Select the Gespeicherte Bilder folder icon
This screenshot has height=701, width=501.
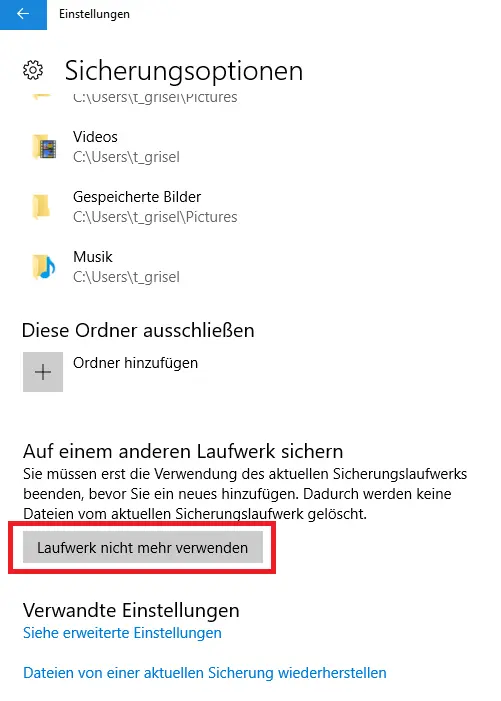tap(41, 207)
